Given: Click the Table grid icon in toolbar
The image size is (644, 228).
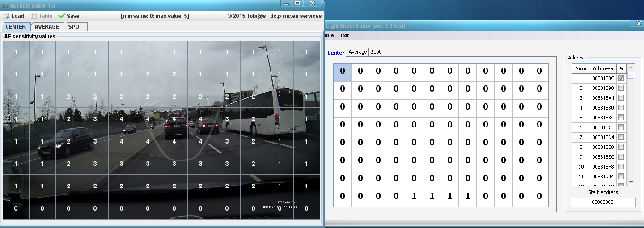Looking at the screenshot, I should tap(34, 16).
